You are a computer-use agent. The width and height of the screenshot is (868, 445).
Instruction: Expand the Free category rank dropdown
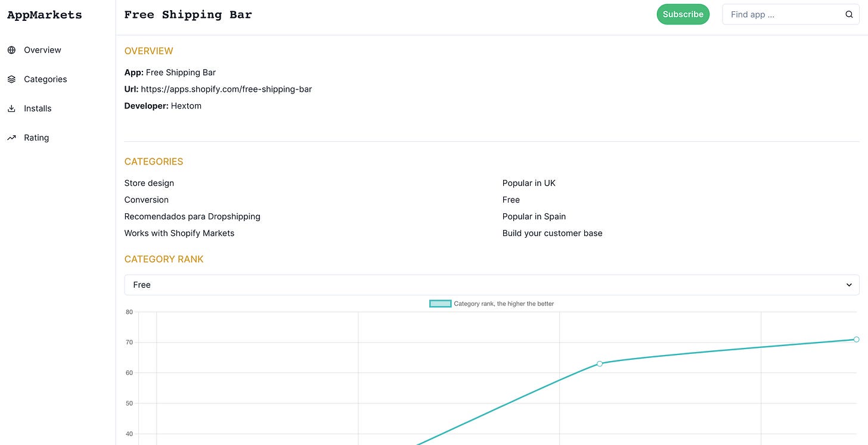pyautogui.click(x=492, y=285)
